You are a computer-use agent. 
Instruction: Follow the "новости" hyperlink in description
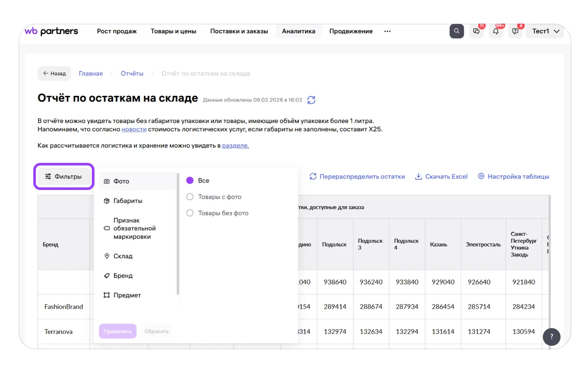[x=134, y=130]
